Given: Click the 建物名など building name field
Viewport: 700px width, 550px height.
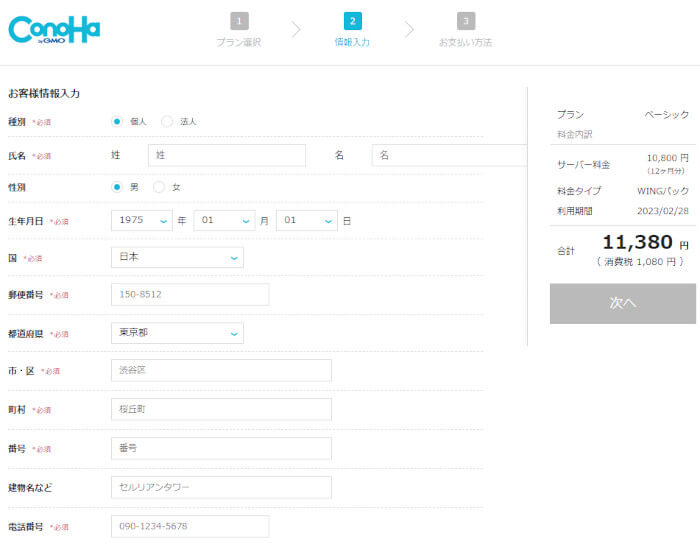Looking at the screenshot, I should [221, 487].
